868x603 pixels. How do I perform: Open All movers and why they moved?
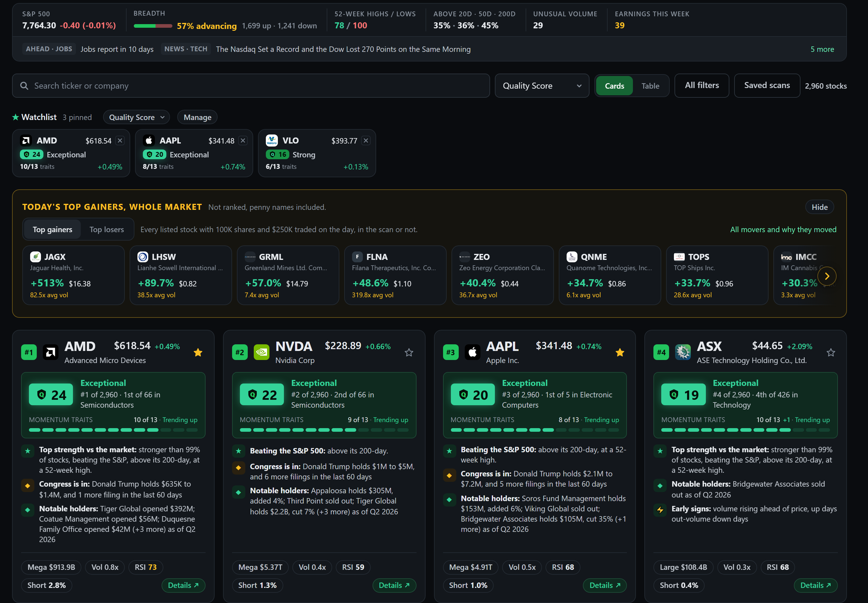pyautogui.click(x=783, y=229)
